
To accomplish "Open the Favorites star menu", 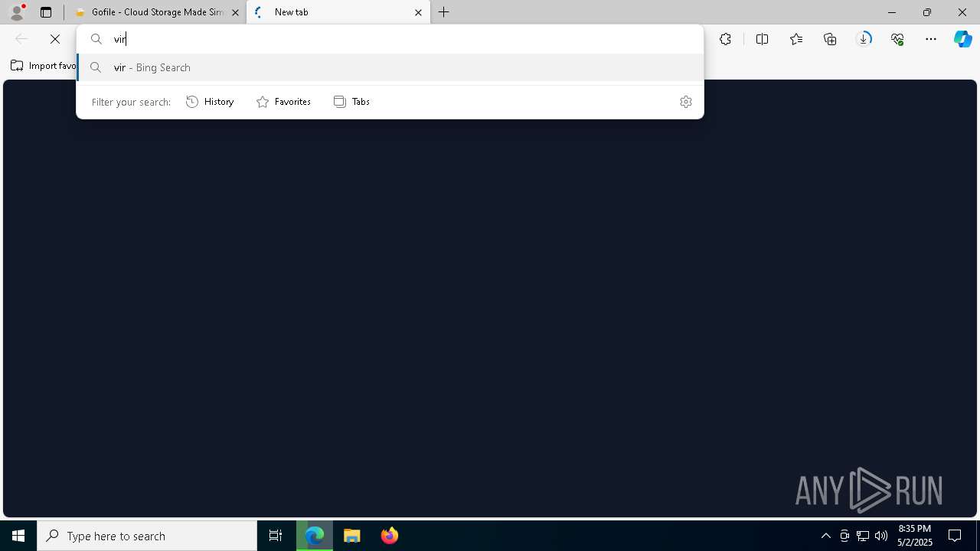I will tap(796, 39).
